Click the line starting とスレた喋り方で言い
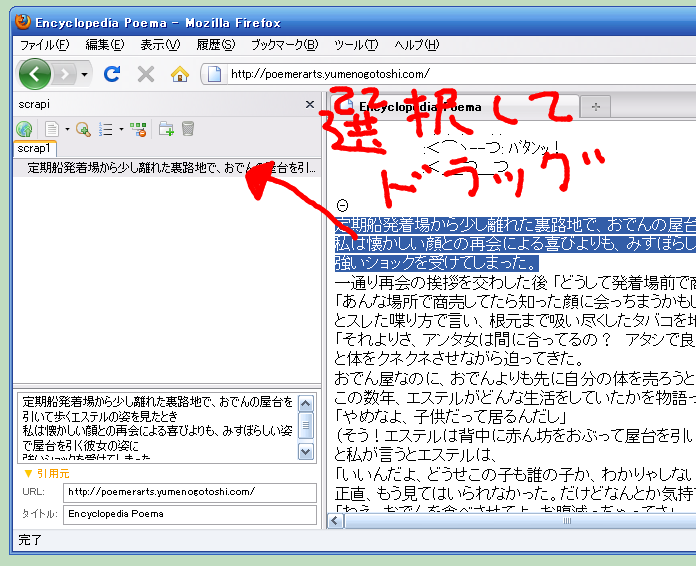 (x=515, y=321)
